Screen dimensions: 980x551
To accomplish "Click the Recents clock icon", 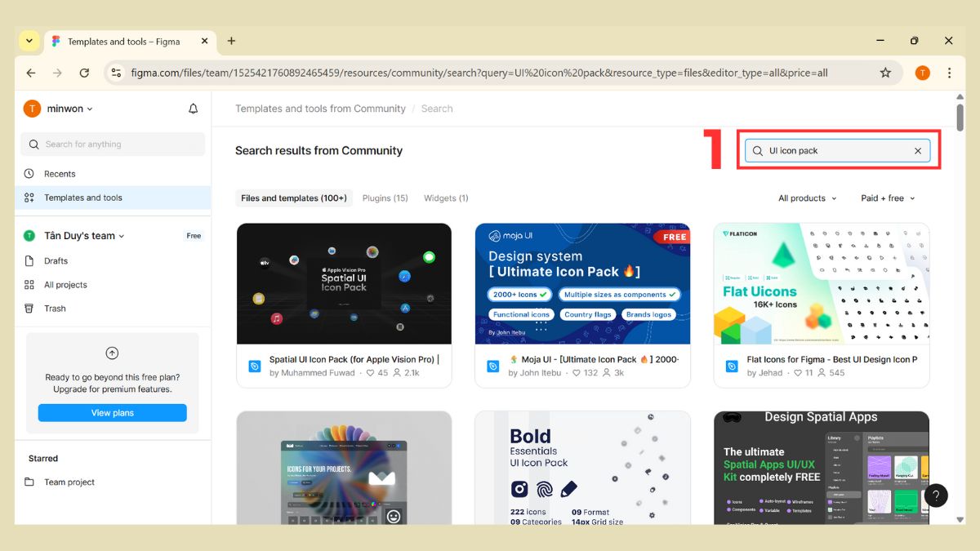I will tap(29, 174).
